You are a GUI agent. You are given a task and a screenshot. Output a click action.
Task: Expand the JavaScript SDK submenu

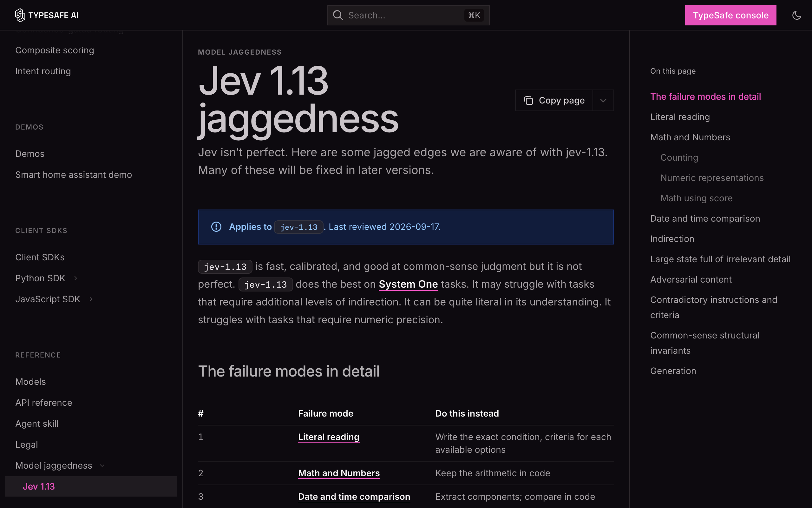click(91, 299)
